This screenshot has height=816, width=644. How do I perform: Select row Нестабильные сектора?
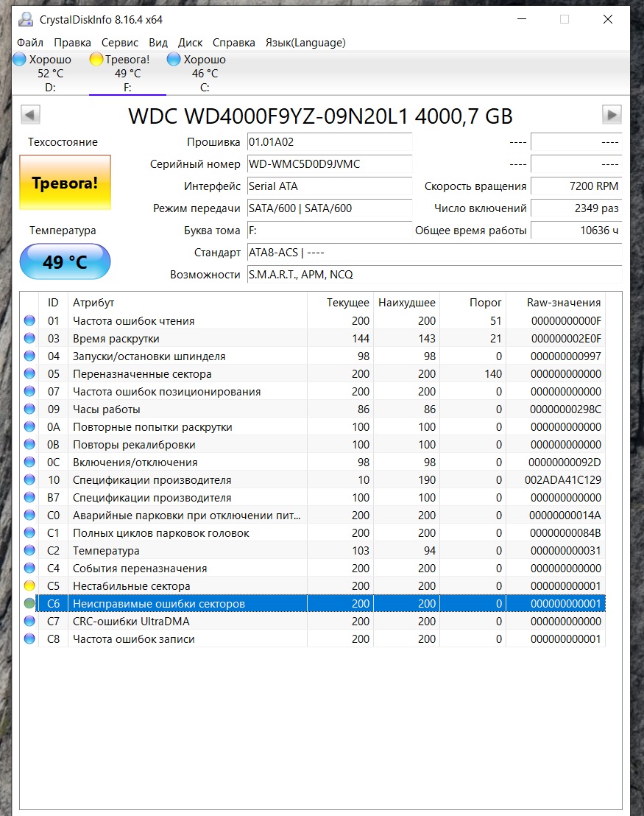coord(314,586)
